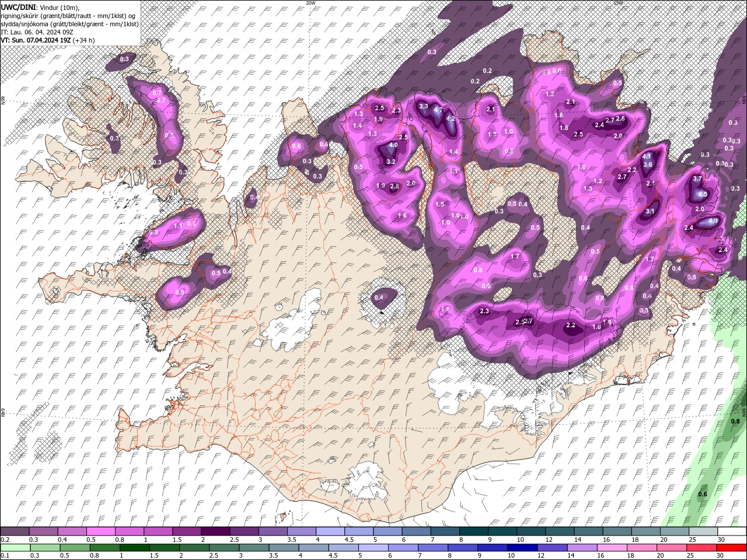Click the 3.5 label in the upper legend
The image size is (747, 560).
(x=292, y=540)
